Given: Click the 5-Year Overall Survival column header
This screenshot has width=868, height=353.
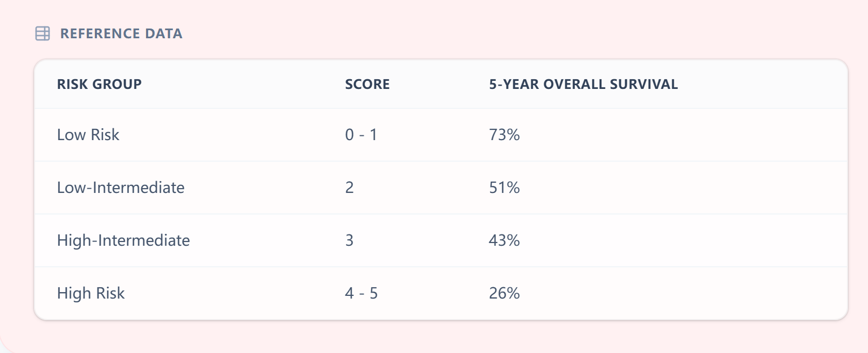Looking at the screenshot, I should (583, 84).
